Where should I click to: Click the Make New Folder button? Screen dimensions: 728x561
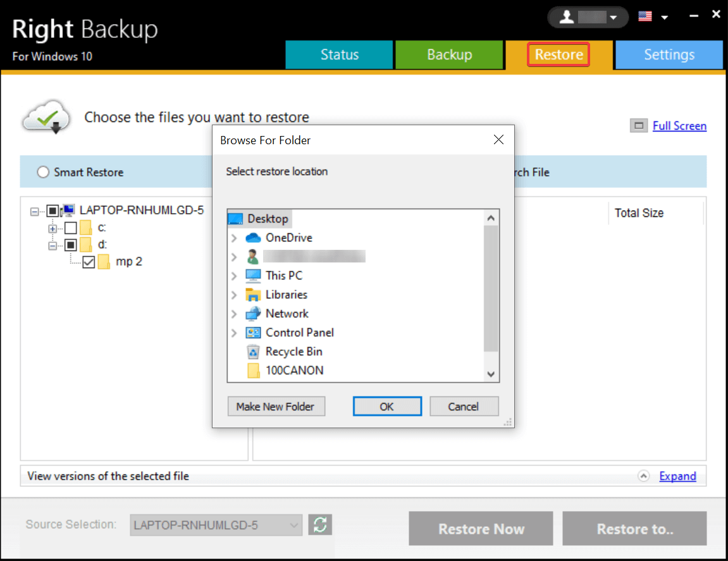pos(276,406)
